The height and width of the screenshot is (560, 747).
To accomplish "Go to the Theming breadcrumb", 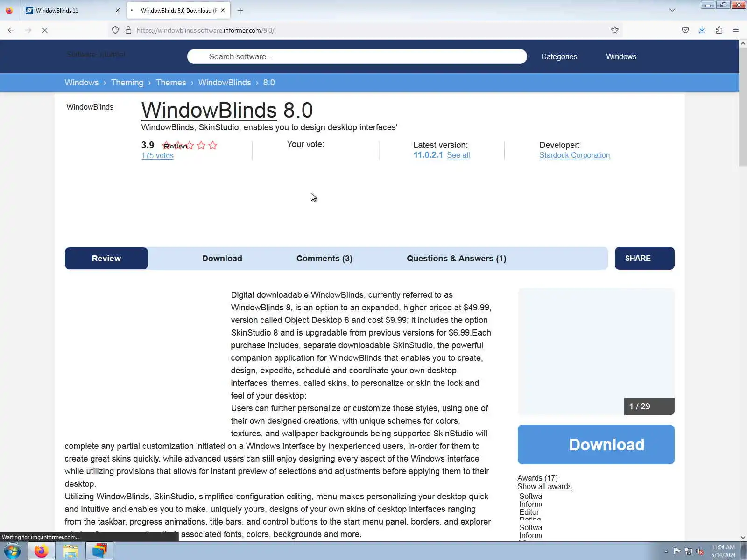I will [x=127, y=83].
